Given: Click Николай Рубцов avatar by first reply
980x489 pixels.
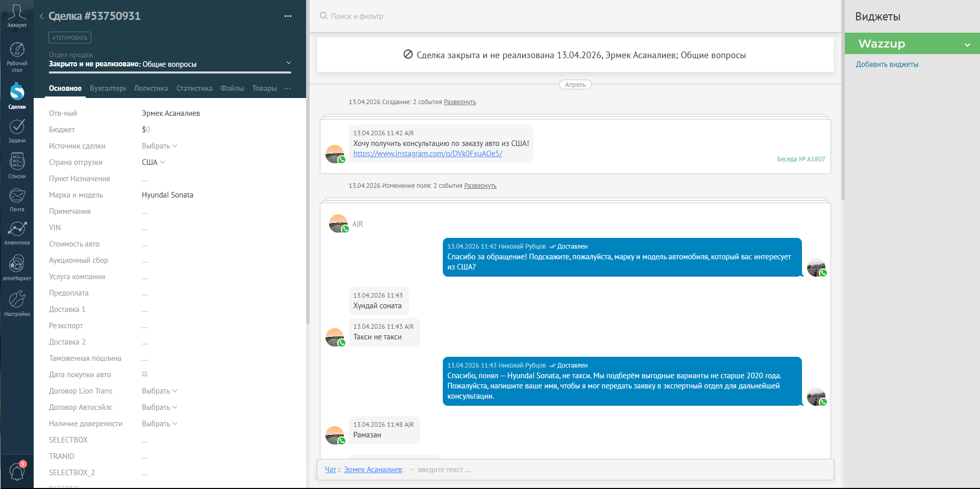Looking at the screenshot, I should (x=816, y=267).
